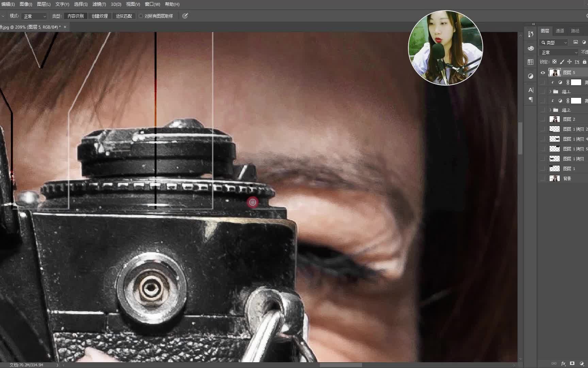Add layer mask icon

tap(572, 364)
